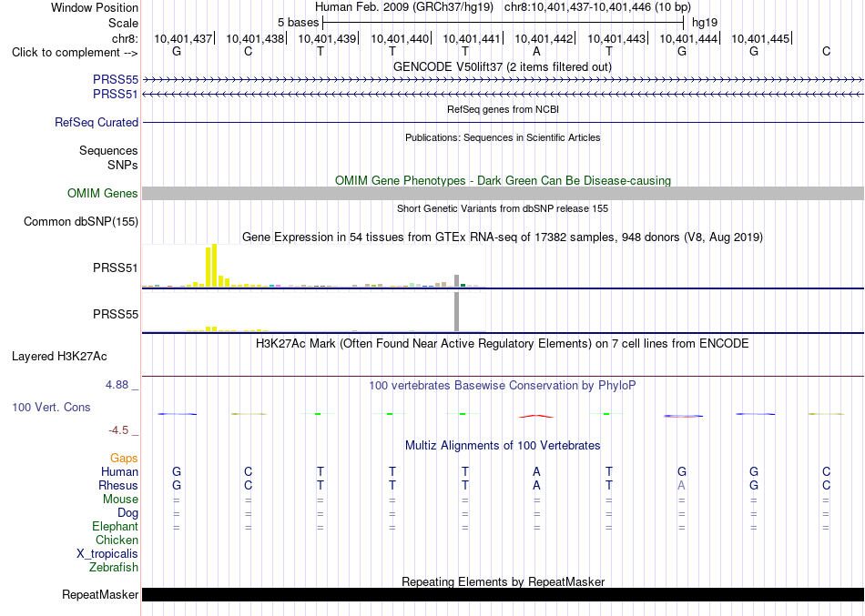Click the Gaps row label
Viewport: 865px width, 616px height.
coord(124,459)
